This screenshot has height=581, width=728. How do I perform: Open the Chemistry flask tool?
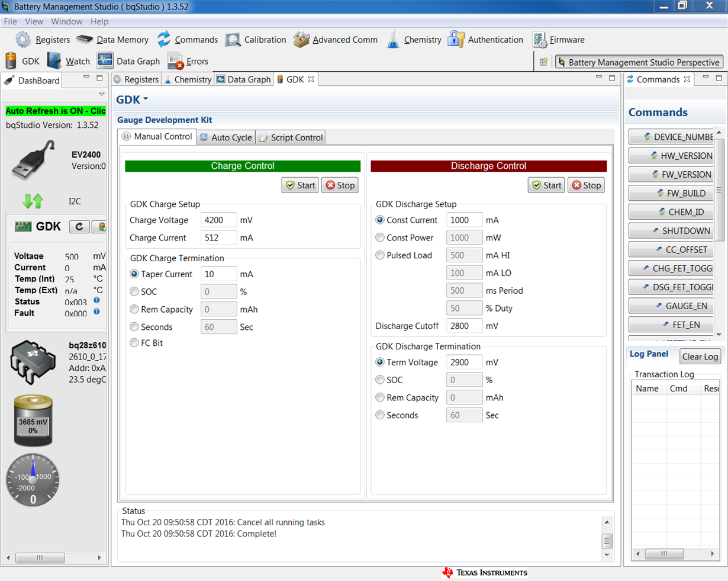click(393, 40)
